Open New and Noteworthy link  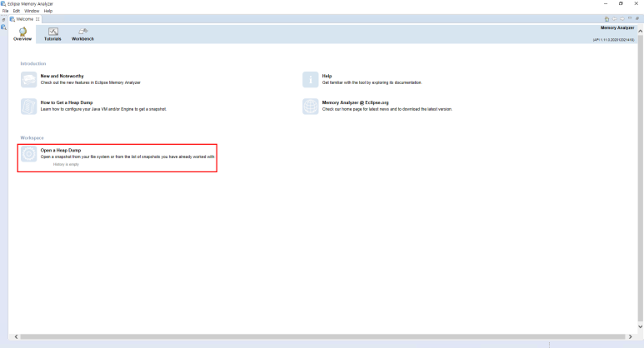tap(62, 76)
